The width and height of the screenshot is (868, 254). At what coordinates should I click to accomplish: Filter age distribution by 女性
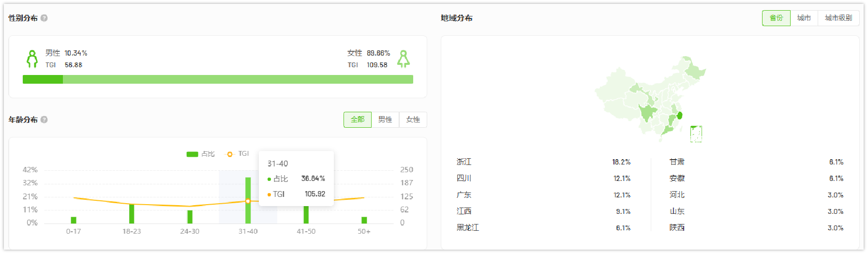tap(413, 120)
